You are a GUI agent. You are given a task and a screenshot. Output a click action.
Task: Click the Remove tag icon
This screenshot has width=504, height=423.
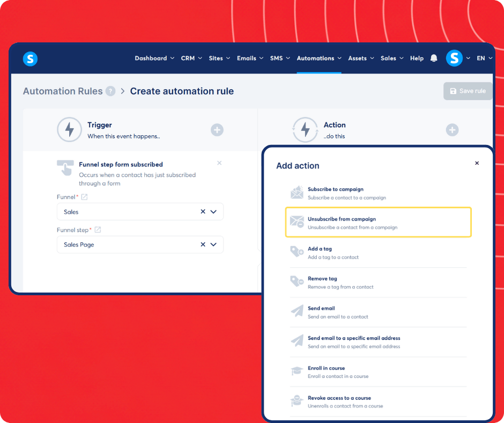pyautogui.click(x=297, y=281)
